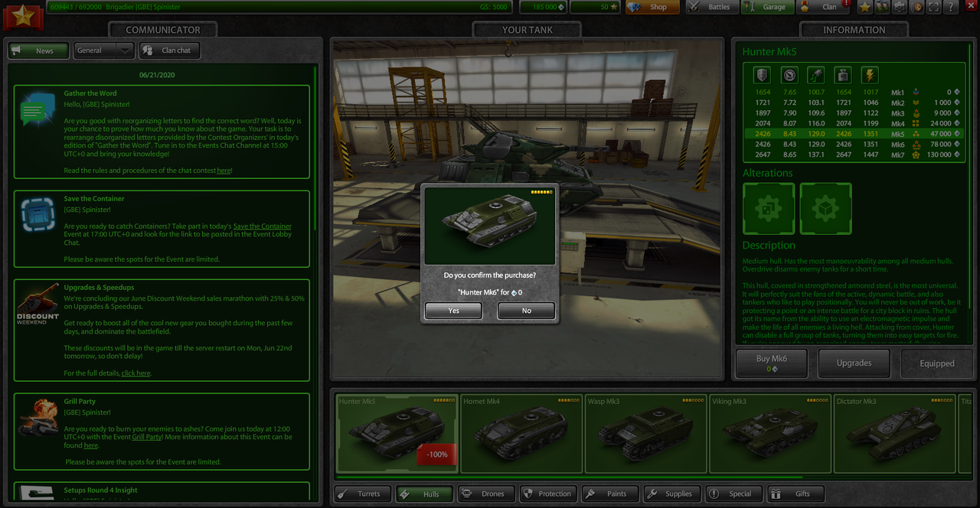Select the Viking Mk3 hull card
This screenshot has height=508, width=980.
tap(771, 433)
